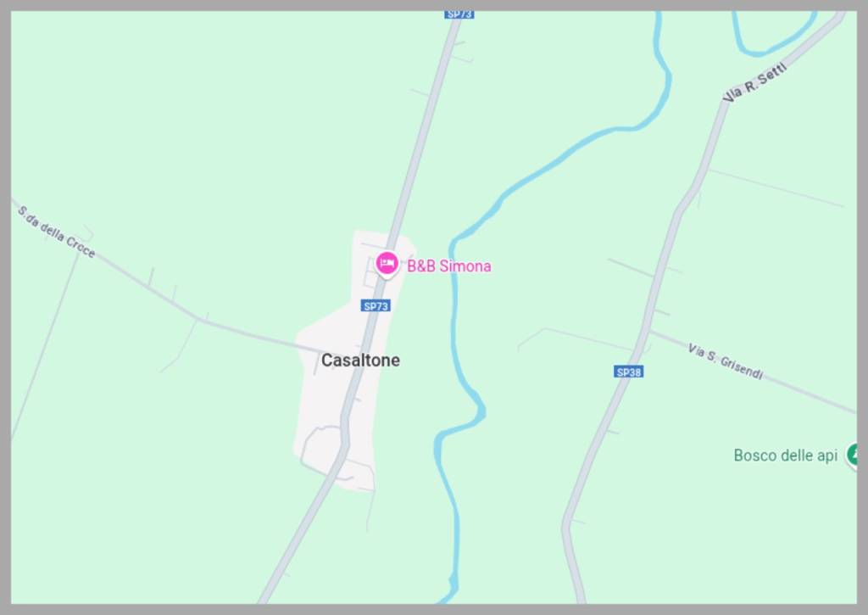Click the SP73 road shield near Casaltone

click(376, 306)
